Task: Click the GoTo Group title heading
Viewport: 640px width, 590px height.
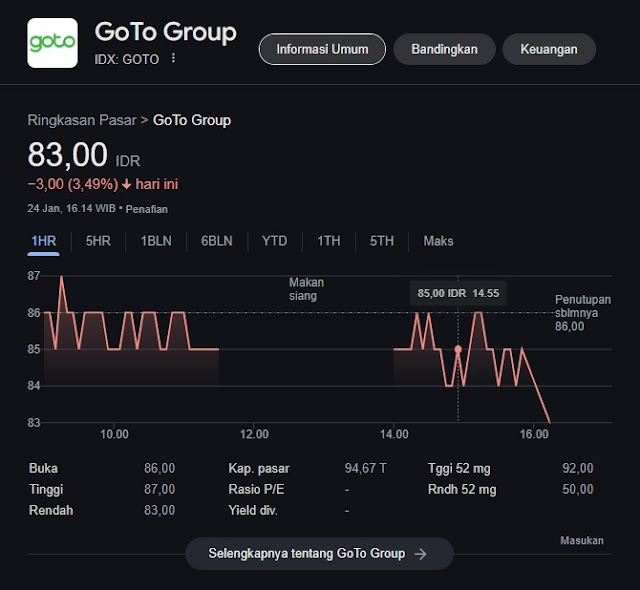Action: click(165, 32)
